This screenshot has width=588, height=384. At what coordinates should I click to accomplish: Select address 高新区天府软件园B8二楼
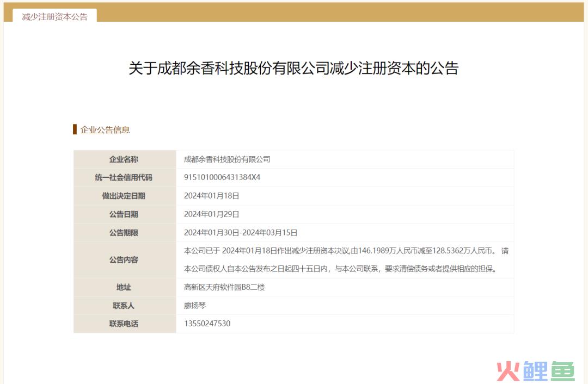[x=224, y=287]
